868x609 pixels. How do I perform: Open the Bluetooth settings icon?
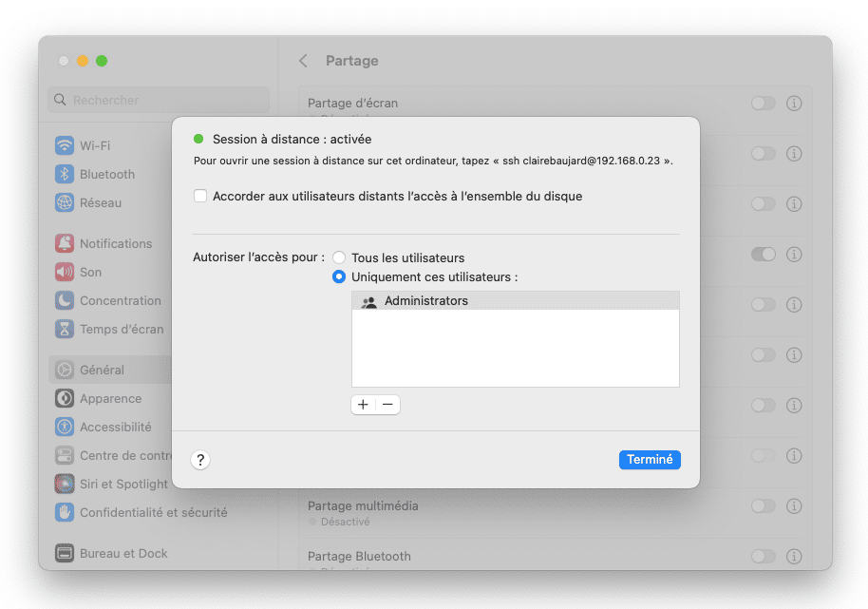coord(65,175)
